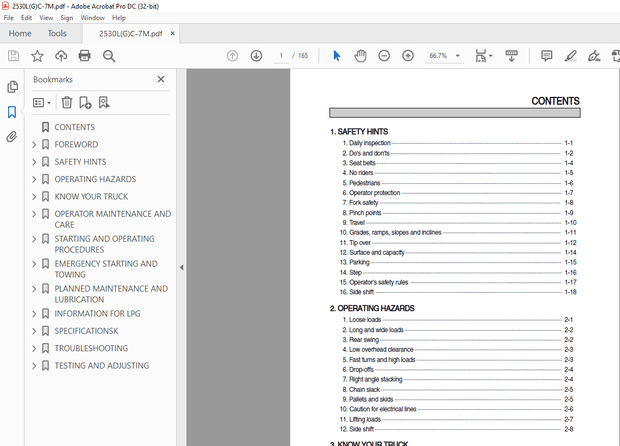Collapse navigation pane with arrow handle

point(181,268)
